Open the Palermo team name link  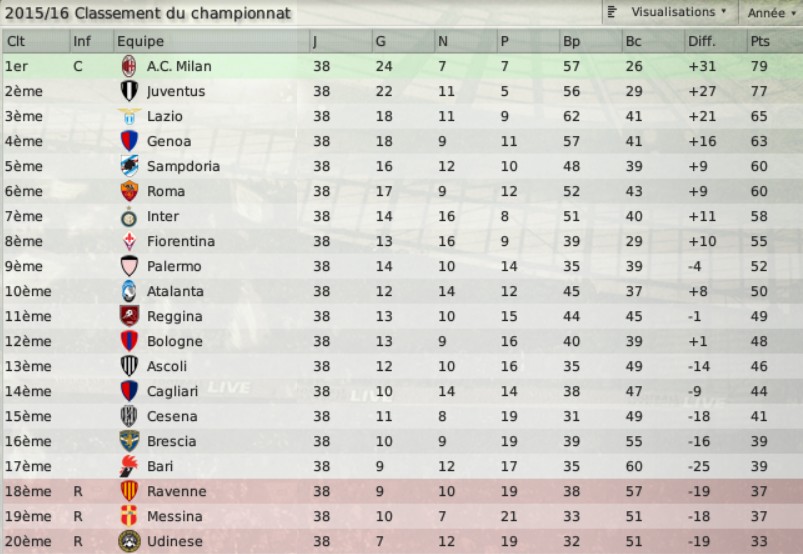tap(174, 266)
